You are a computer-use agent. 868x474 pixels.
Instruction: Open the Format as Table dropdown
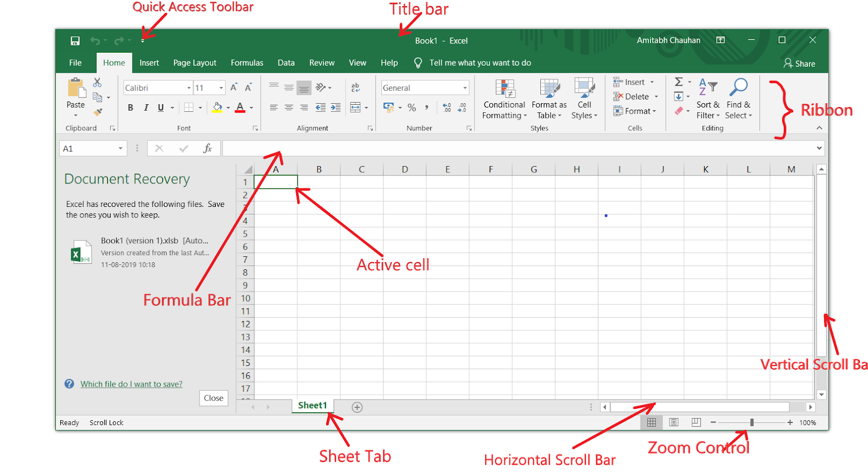point(549,99)
